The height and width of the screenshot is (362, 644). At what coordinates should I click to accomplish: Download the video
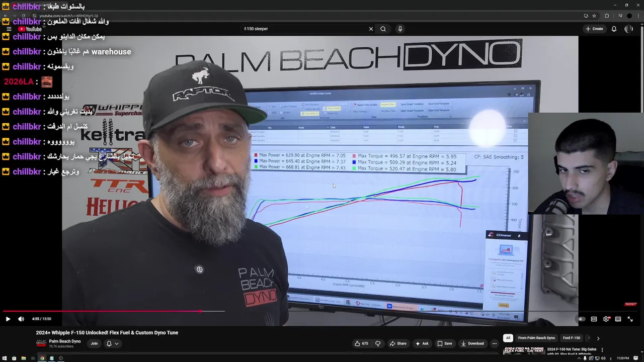click(472, 343)
